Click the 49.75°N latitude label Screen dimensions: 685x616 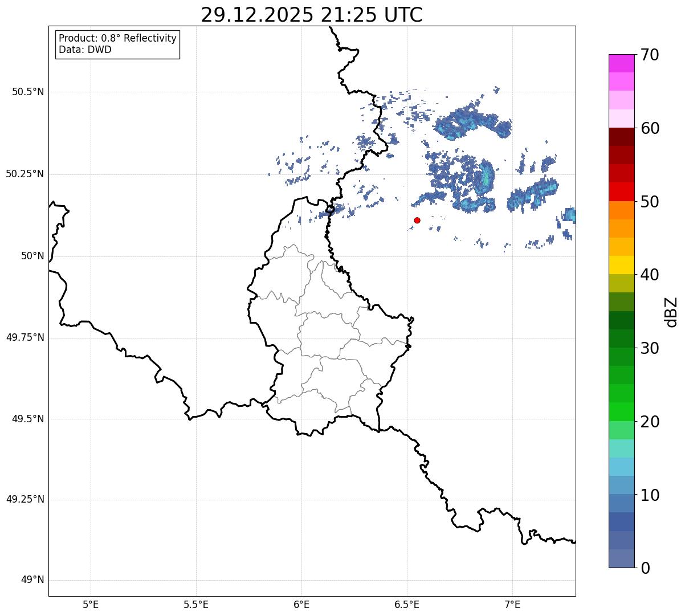[25, 337]
